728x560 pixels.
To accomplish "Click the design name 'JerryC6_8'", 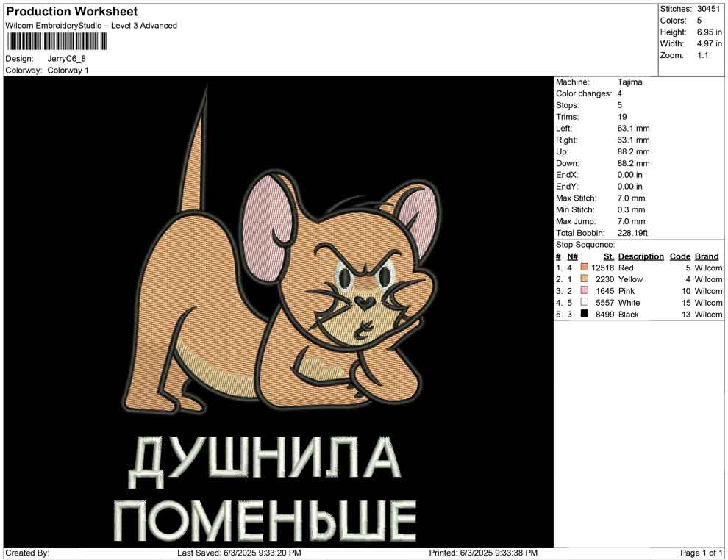I will click(x=66, y=59).
